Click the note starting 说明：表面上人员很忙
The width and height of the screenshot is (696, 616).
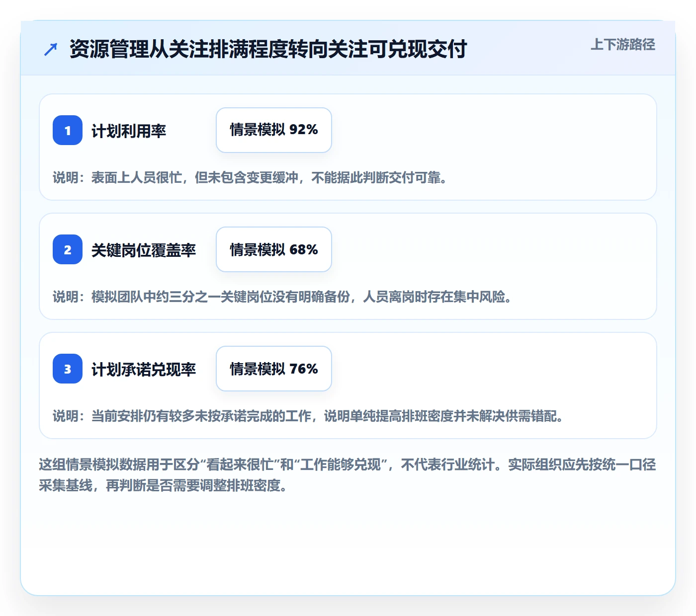pyautogui.click(x=251, y=177)
